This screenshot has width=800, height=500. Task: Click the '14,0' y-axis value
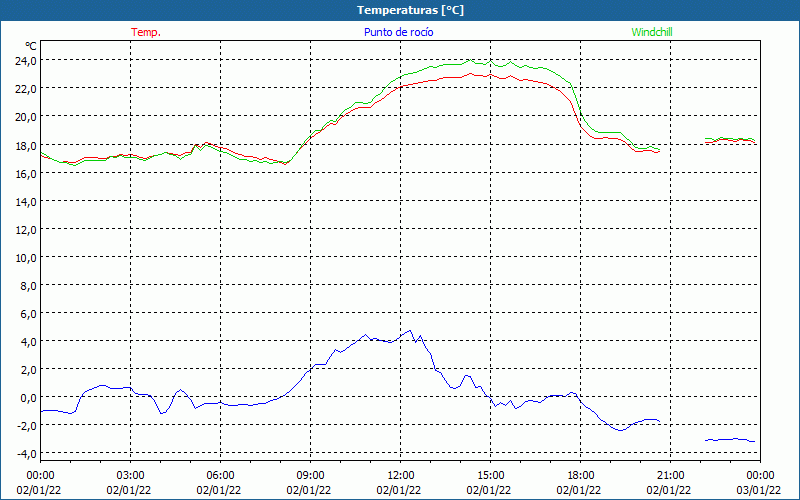click(26, 202)
